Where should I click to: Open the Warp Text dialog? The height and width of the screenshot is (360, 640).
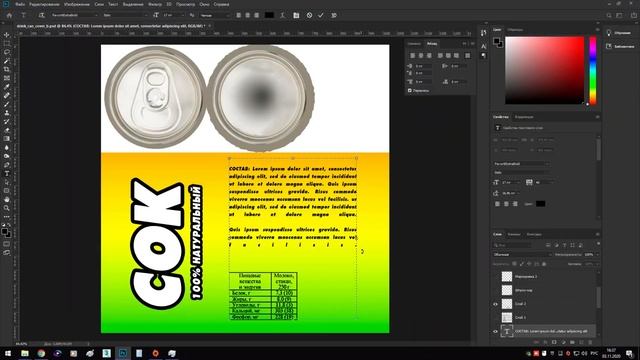pos(282,15)
